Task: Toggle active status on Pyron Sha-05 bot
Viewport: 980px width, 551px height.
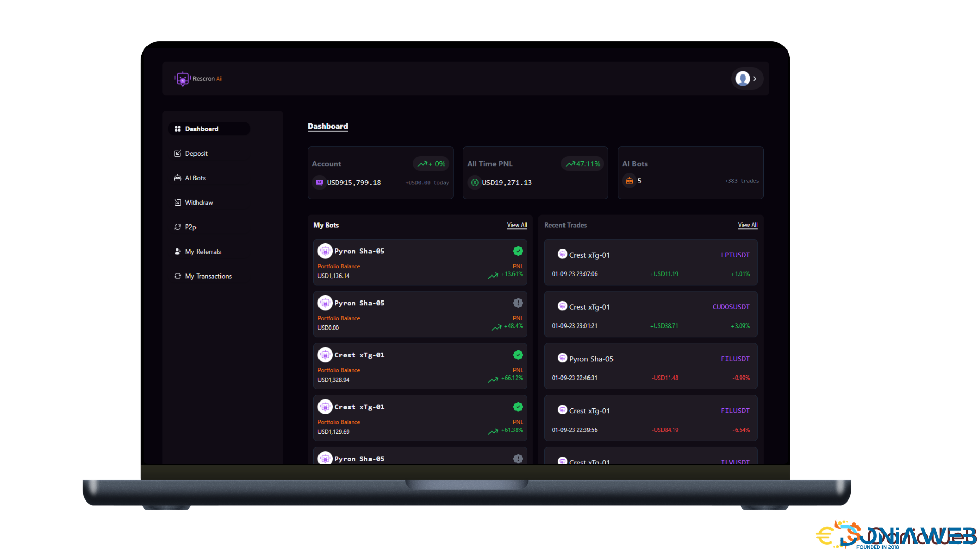Action: (518, 251)
